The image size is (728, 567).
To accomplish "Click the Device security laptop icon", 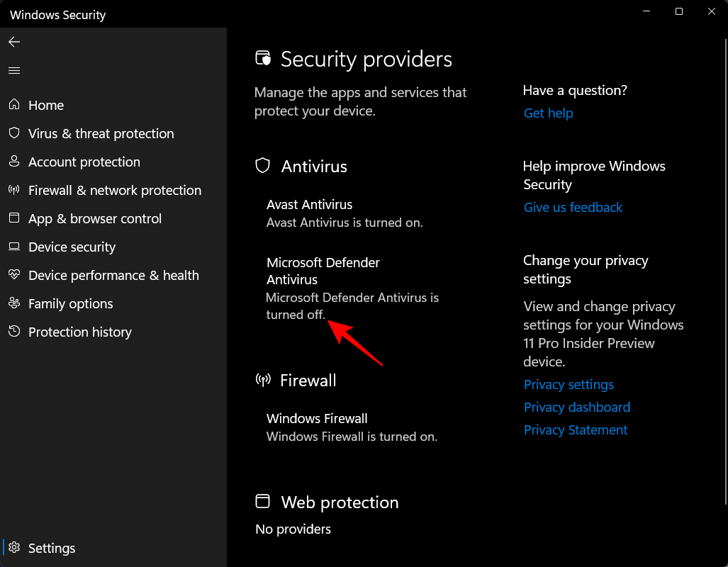I will tap(14, 247).
